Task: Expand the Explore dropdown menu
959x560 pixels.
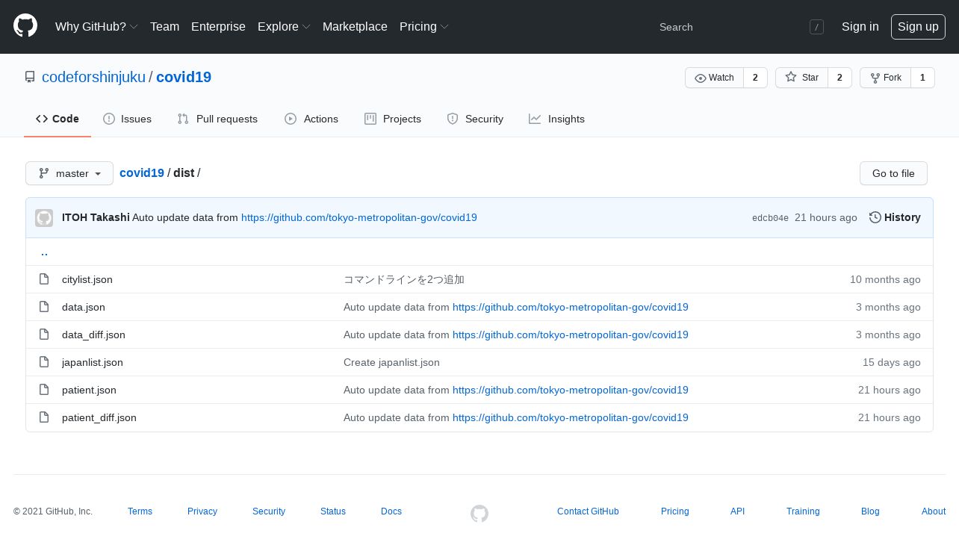Action: 284,27
